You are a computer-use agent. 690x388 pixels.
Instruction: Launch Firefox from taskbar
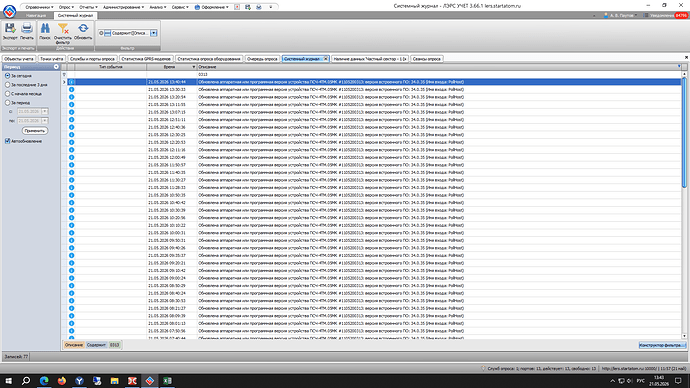pos(62,381)
